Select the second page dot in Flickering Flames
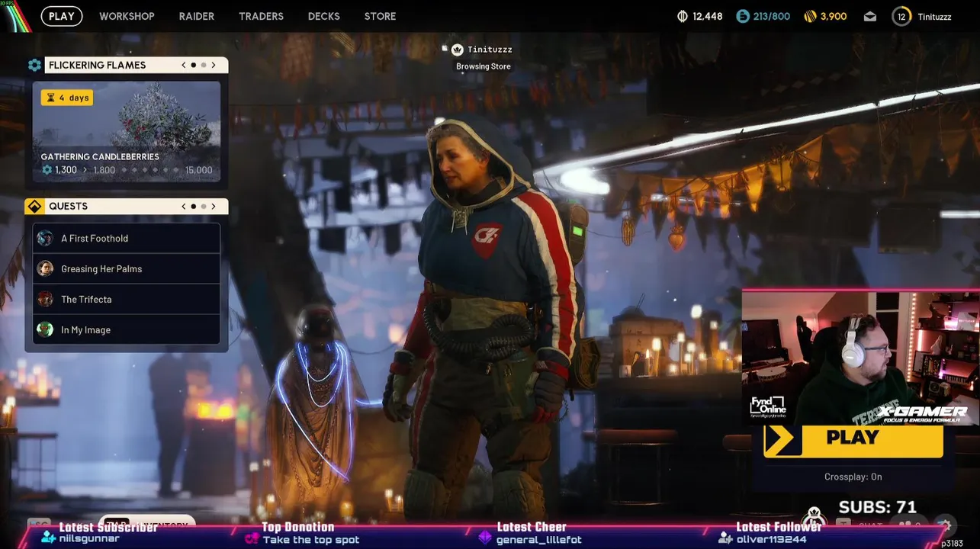 [204, 65]
